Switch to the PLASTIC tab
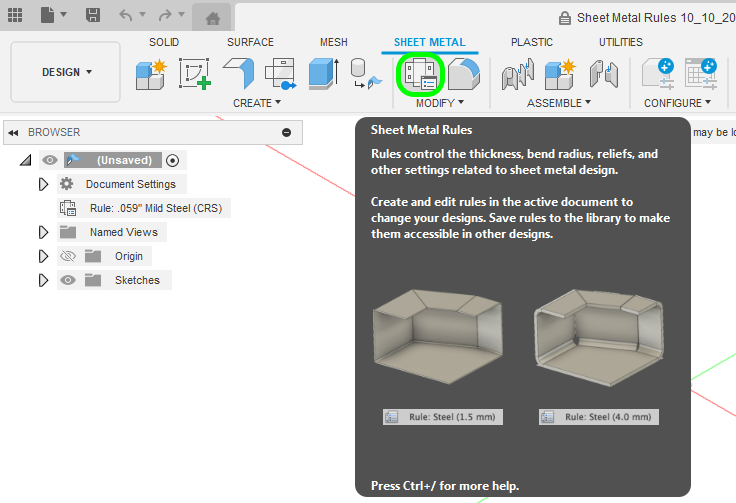The image size is (736, 503). [x=531, y=42]
